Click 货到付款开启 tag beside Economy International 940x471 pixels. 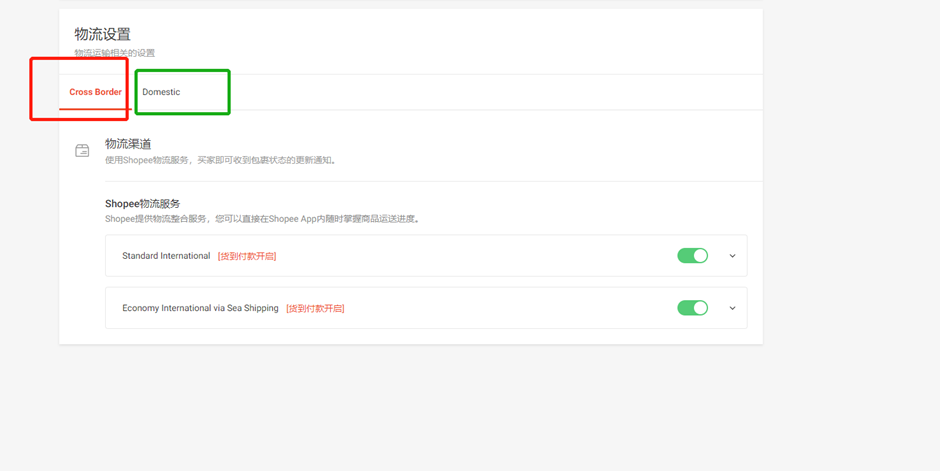coord(315,309)
